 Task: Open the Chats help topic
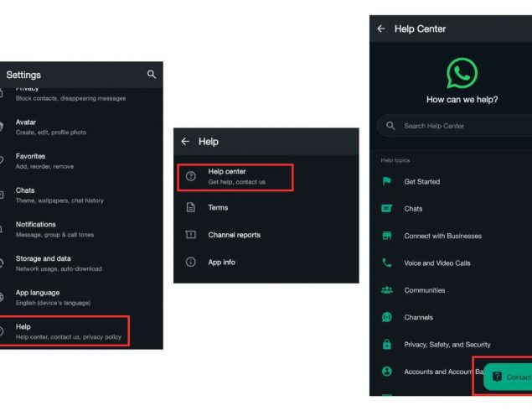451,209
